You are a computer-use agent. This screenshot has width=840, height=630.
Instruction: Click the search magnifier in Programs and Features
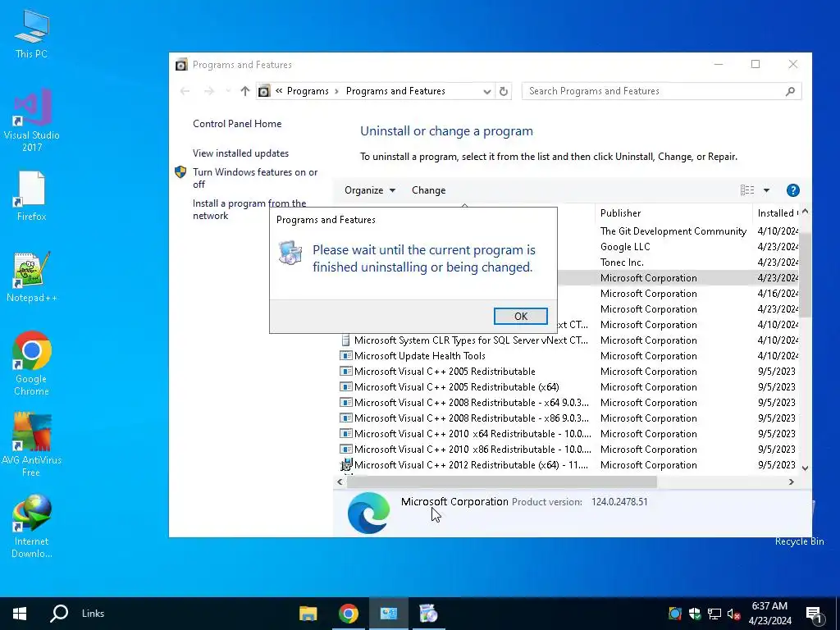click(790, 91)
